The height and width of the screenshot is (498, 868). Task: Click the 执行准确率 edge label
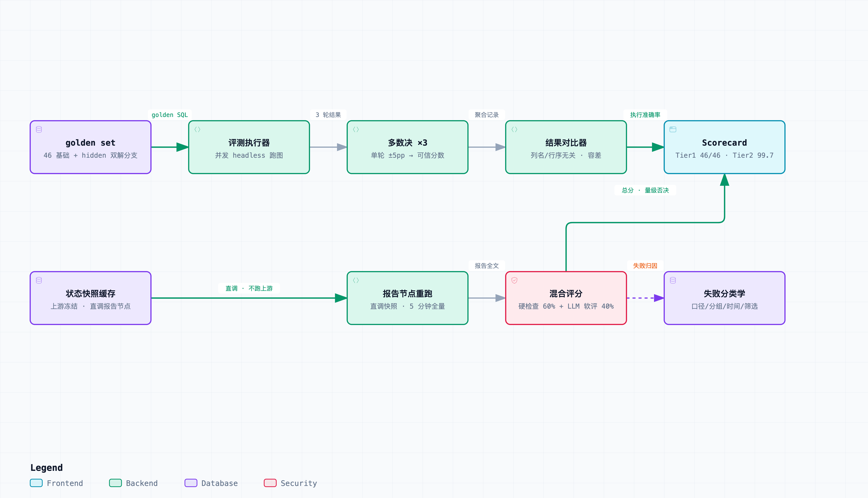(645, 115)
